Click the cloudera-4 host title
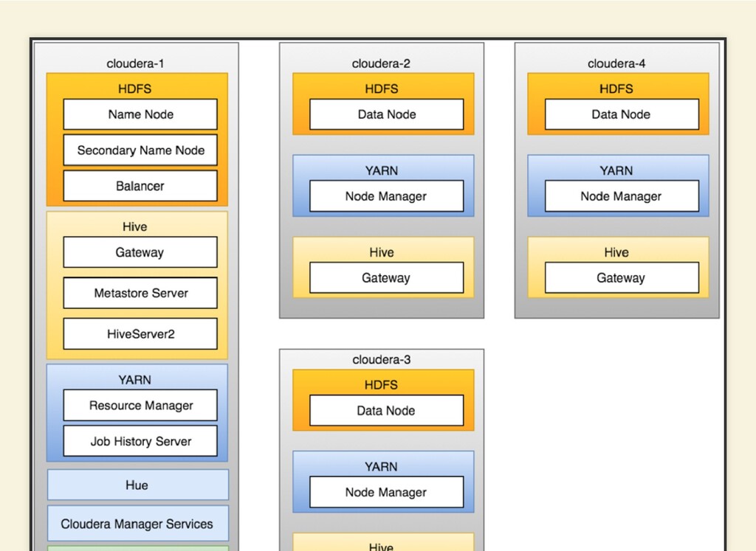Image resolution: width=756 pixels, height=551 pixels. pos(616,63)
